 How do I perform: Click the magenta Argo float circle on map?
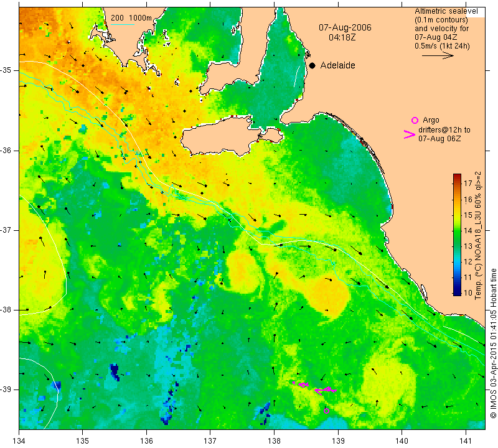[326, 411]
